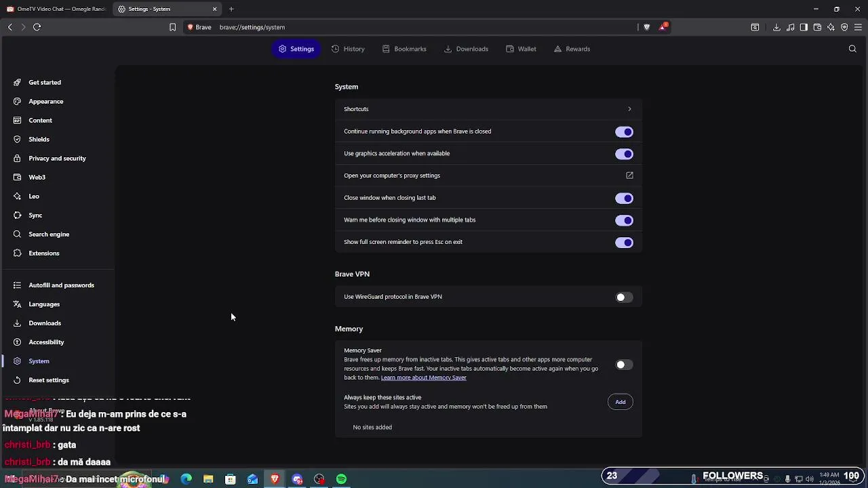Reload the current page

pyautogui.click(x=37, y=27)
